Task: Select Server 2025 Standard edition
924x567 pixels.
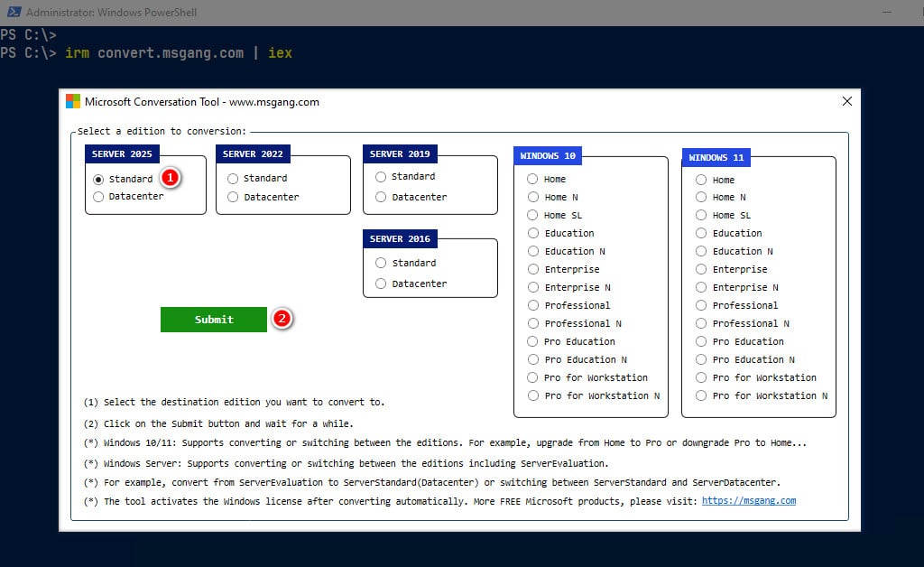Action: pos(98,179)
